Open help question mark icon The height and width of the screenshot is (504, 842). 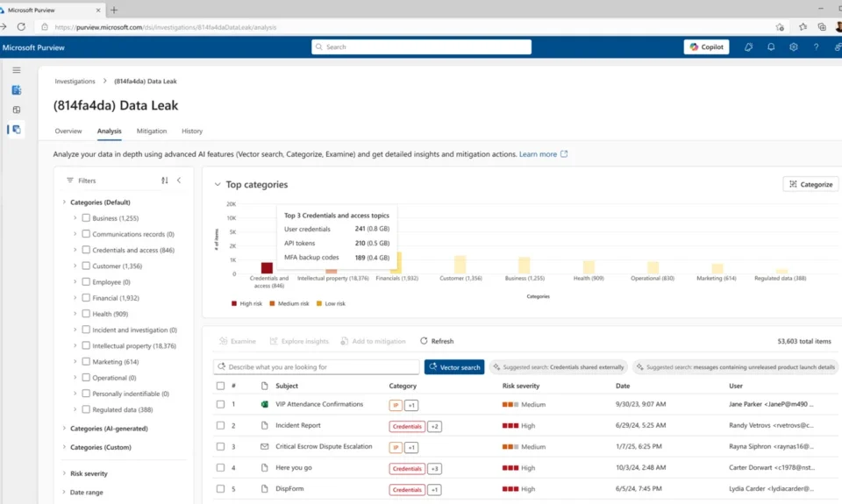tap(816, 47)
